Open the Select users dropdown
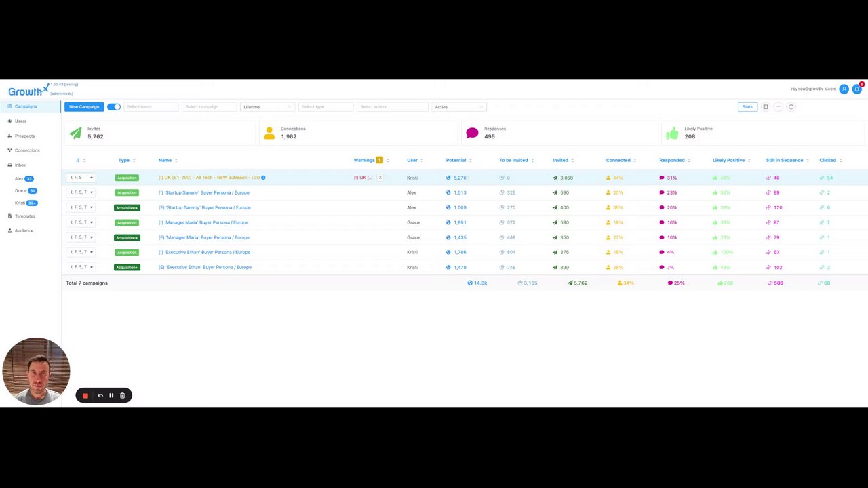Image resolution: width=868 pixels, height=488 pixels. [x=151, y=107]
